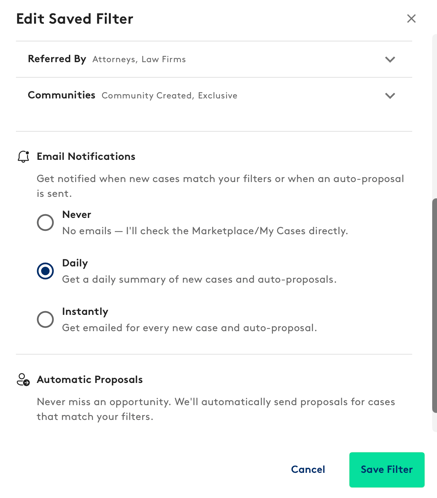Click the Edit Saved Filter title

pos(75,19)
